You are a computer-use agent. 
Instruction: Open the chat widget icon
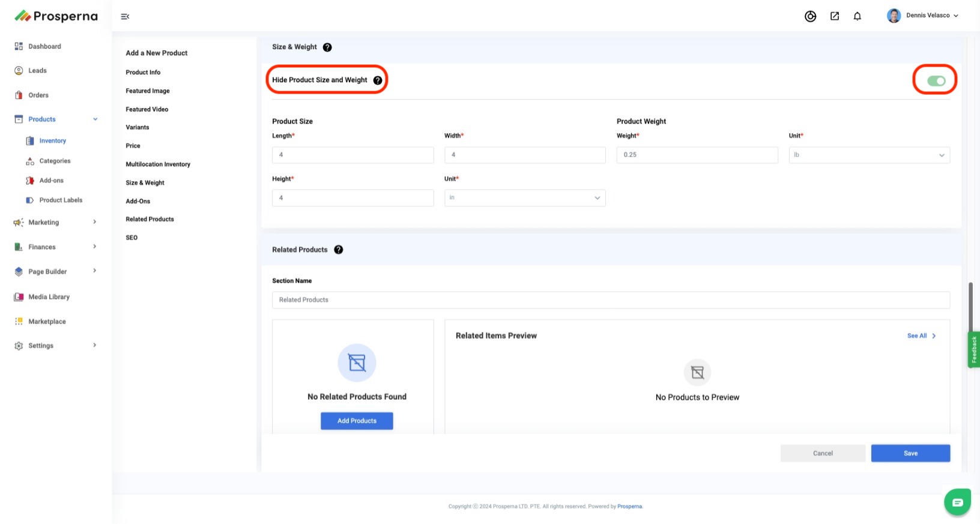click(957, 502)
